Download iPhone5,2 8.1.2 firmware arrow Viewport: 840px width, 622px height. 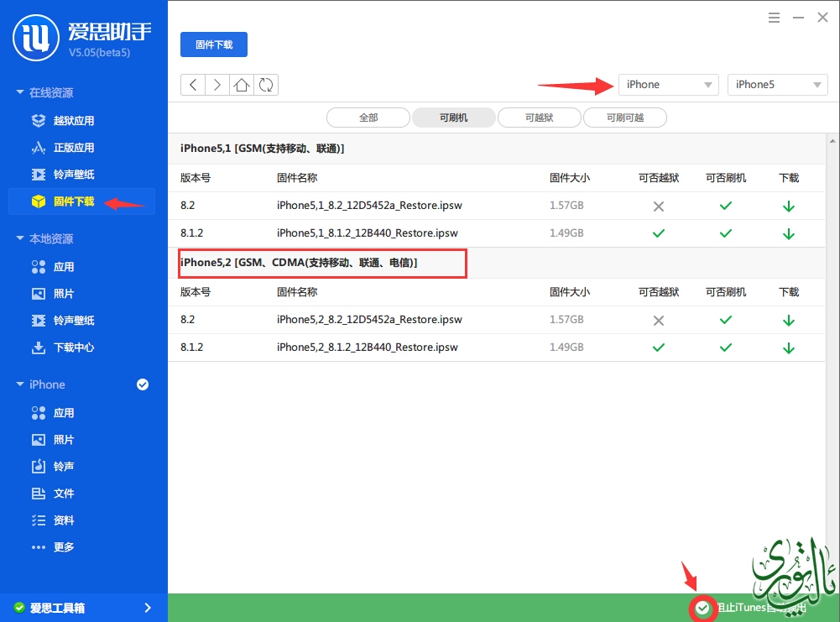788,347
